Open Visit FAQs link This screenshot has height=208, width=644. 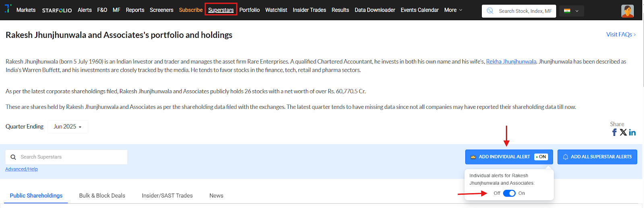621,35
